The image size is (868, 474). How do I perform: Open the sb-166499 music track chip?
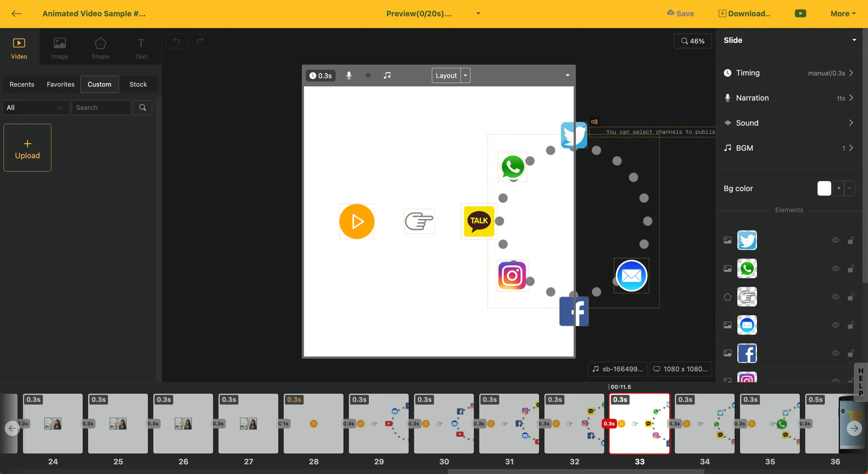(x=618, y=369)
